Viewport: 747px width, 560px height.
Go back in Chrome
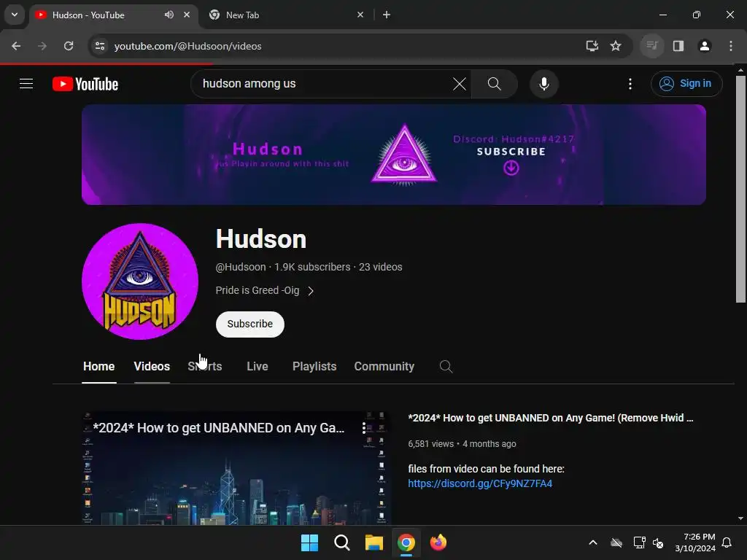pos(16,46)
